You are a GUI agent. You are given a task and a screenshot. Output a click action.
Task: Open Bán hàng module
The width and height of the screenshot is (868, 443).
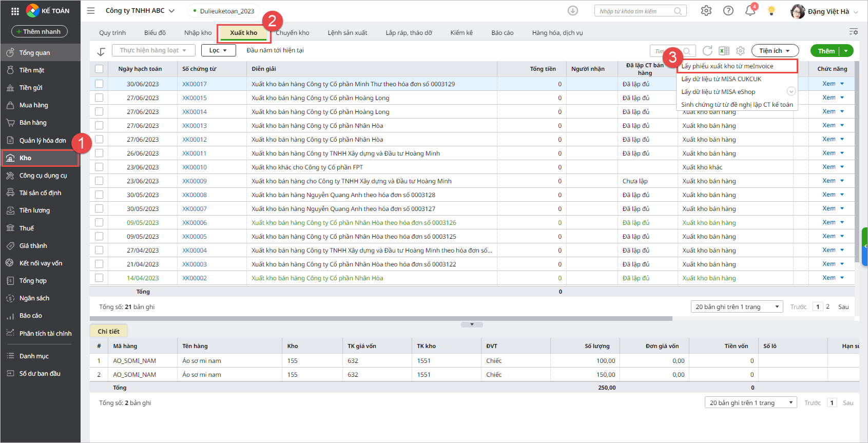pyautogui.click(x=41, y=122)
